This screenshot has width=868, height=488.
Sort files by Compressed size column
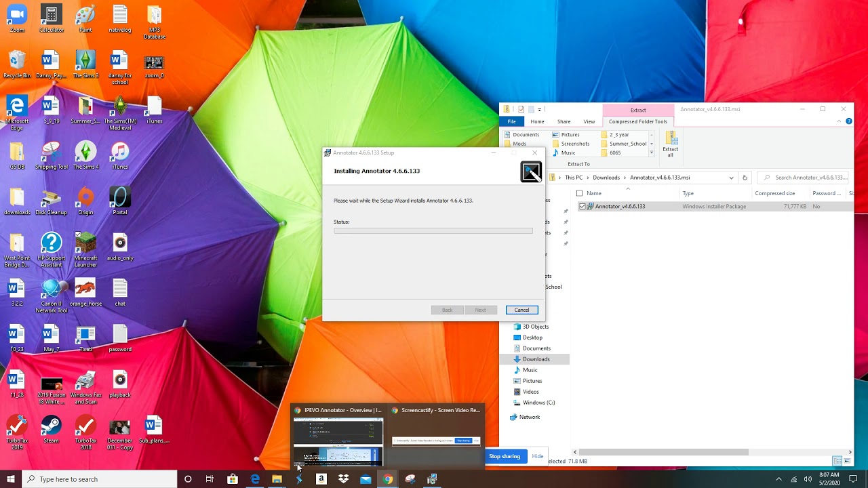tap(774, 193)
